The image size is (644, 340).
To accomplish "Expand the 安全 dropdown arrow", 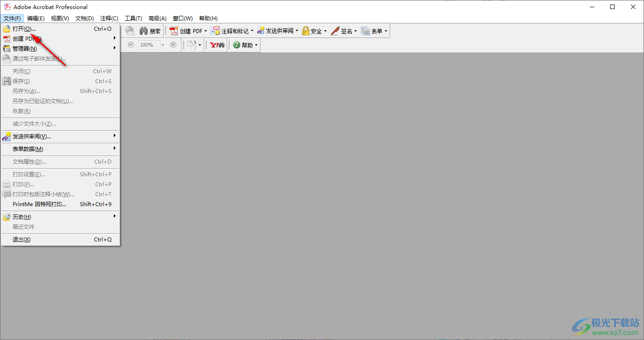I will [x=325, y=31].
